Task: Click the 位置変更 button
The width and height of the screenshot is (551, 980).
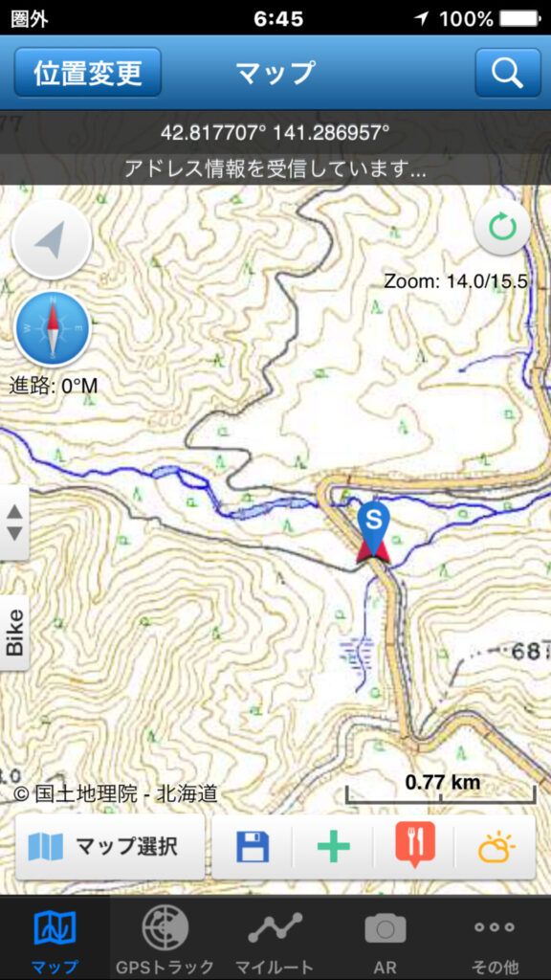Action: click(87, 73)
